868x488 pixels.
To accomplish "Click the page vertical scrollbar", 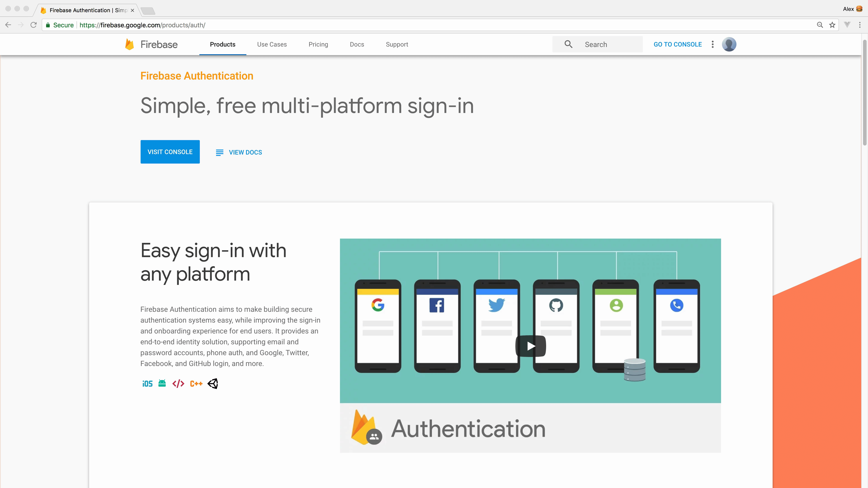I will 864,93.
